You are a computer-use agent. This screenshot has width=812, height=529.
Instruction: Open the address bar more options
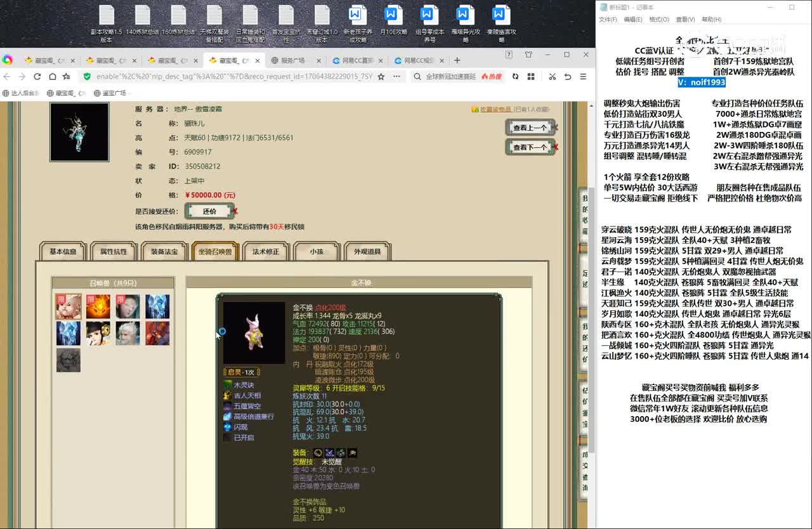[x=396, y=77]
